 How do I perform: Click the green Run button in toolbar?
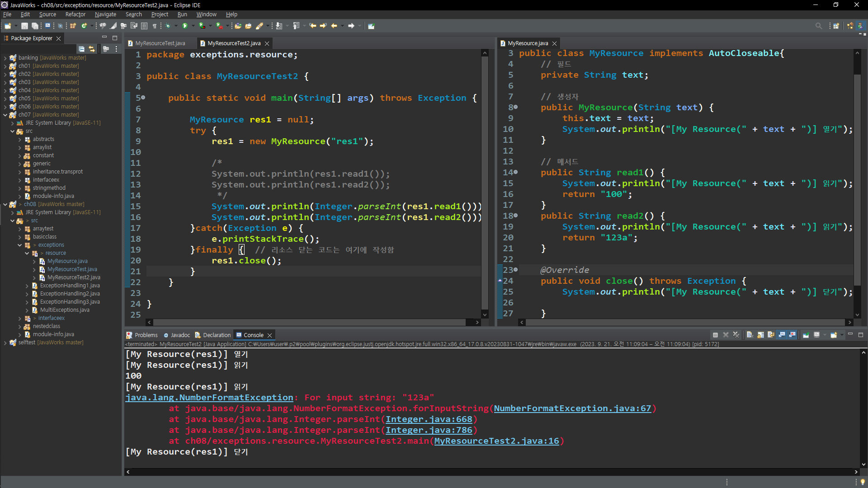(185, 26)
